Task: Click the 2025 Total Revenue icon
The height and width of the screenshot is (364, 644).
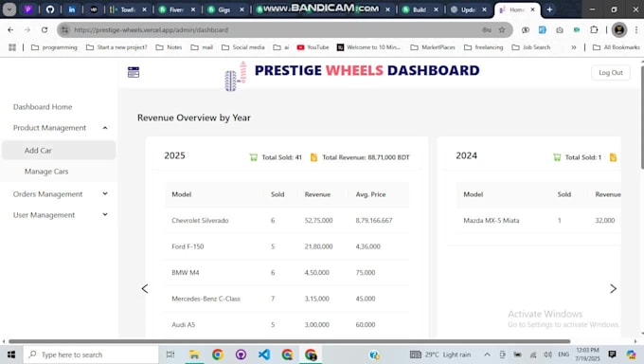Action: 313,157
